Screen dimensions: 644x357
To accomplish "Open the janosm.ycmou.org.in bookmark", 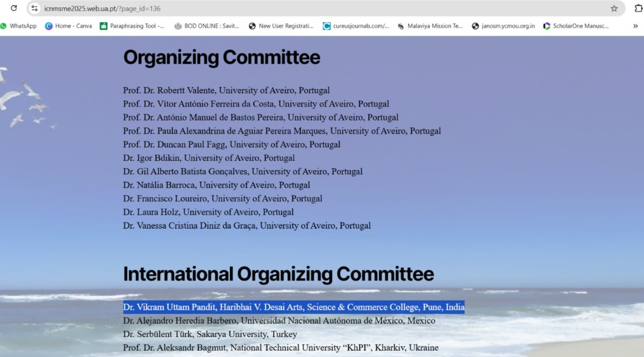I will [x=504, y=26].
